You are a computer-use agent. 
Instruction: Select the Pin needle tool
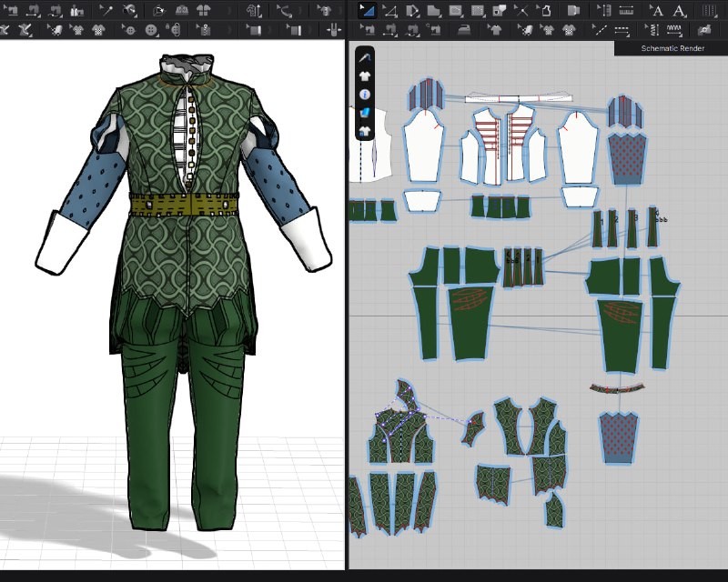(x=106, y=10)
